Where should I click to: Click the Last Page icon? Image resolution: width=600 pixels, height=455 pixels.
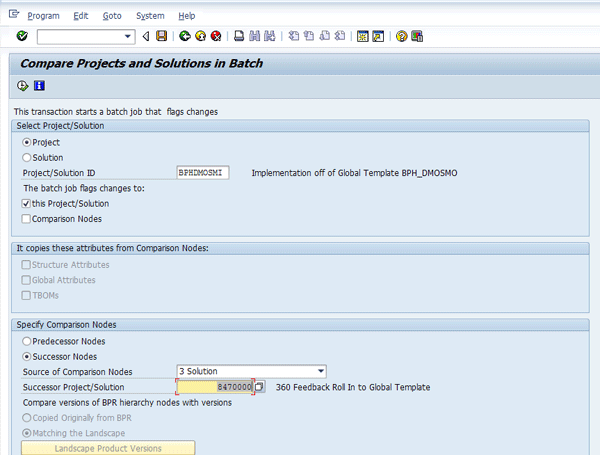340,36
